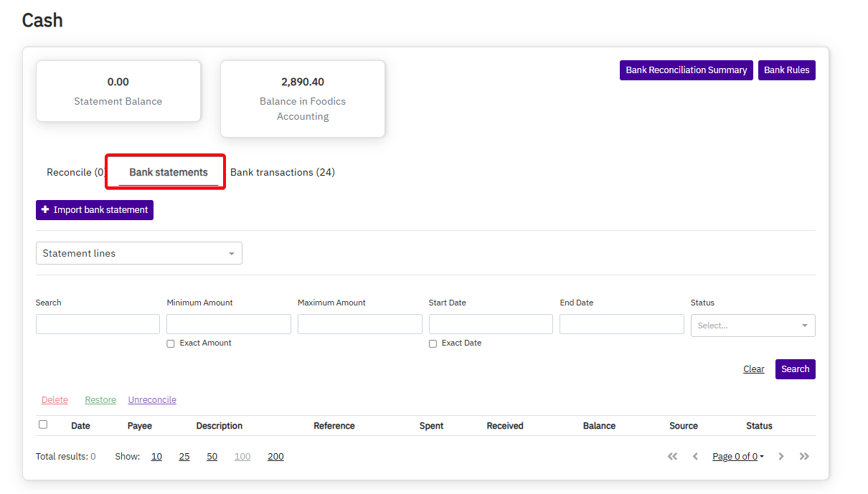Show 50 results per page

[x=212, y=456]
